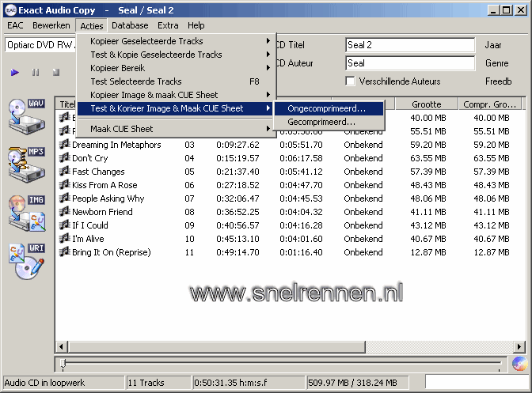Pause playback with the pause button
This screenshot has height=393, width=532.
[36, 73]
